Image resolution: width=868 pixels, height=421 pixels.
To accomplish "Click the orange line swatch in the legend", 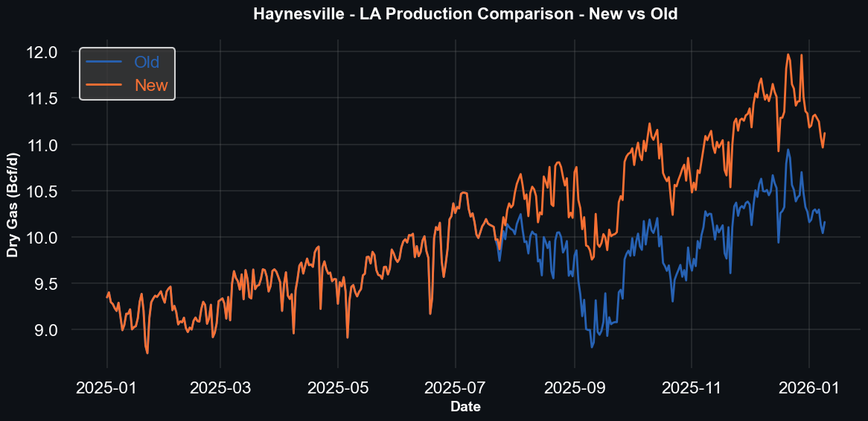I will point(103,85).
